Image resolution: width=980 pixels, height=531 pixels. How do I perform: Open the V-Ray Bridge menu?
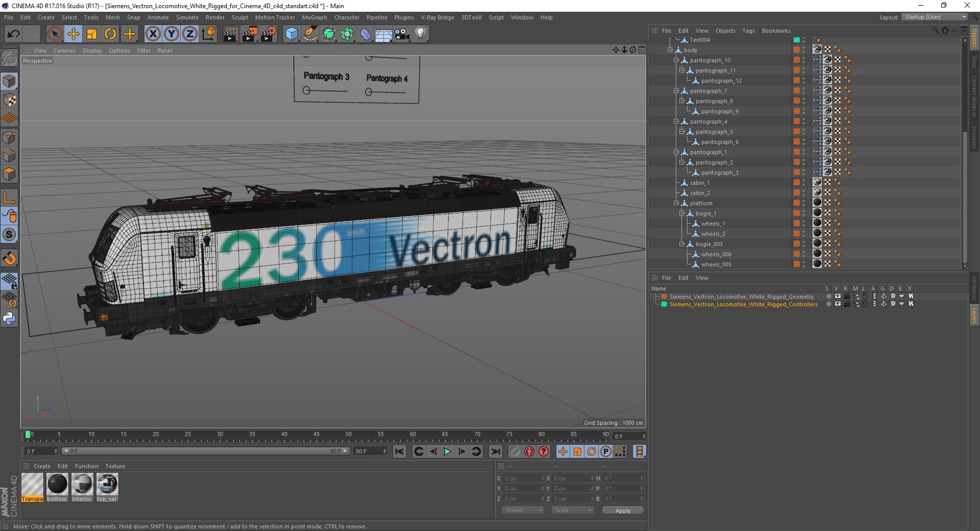(437, 17)
